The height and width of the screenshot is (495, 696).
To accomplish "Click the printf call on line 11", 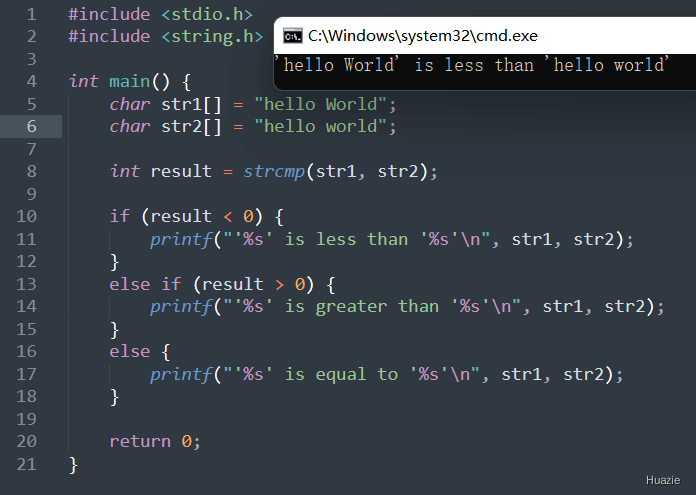I will pos(182,240).
